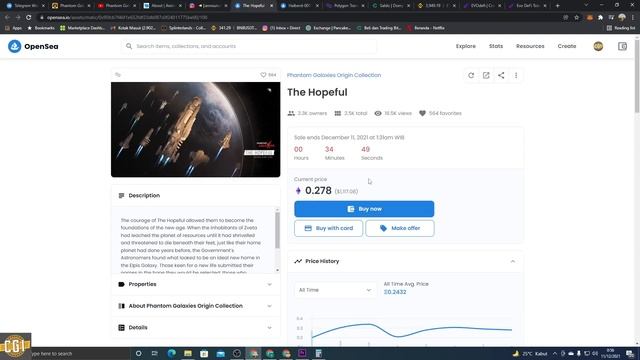Open a new browser tab
This screenshot has height=360, width=640.
[x=557, y=6]
